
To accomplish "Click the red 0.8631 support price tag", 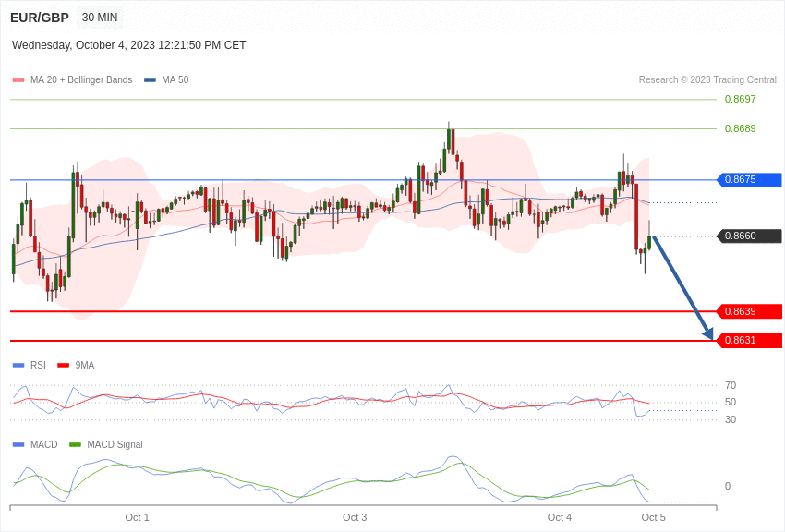I will [x=750, y=340].
